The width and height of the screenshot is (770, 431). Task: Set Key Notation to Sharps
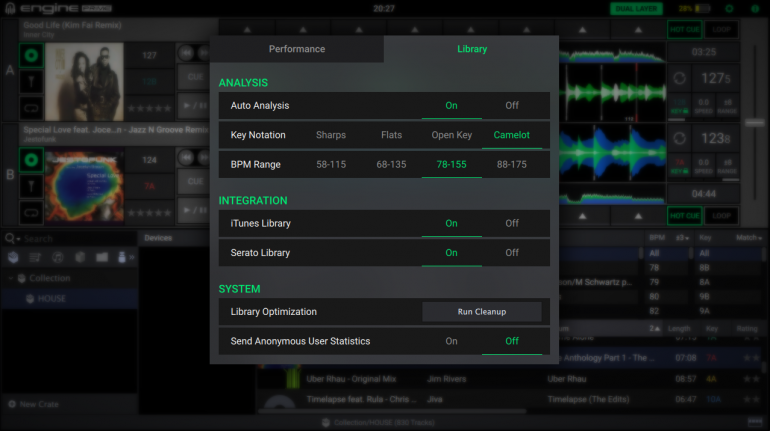tap(330, 135)
